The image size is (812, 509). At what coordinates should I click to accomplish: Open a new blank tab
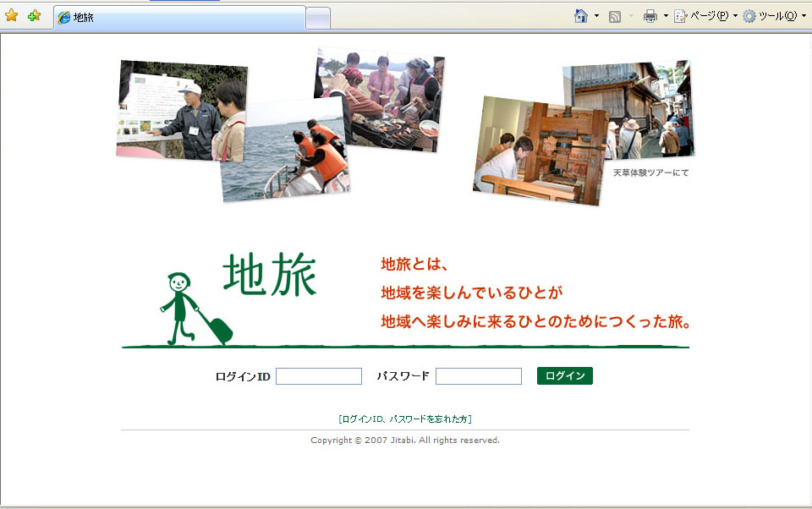[x=318, y=19]
